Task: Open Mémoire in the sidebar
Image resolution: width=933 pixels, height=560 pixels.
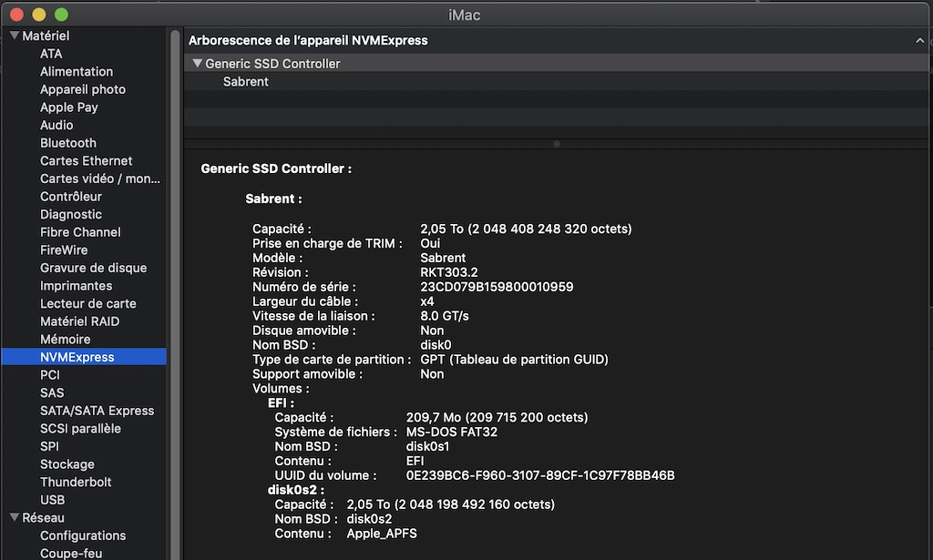Action: [65, 340]
